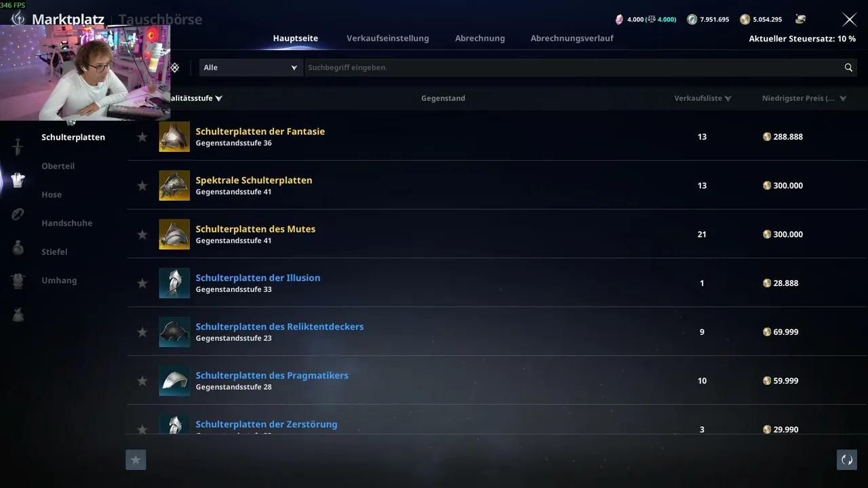Open Schulterplatten der Illusion item icon

click(x=174, y=283)
